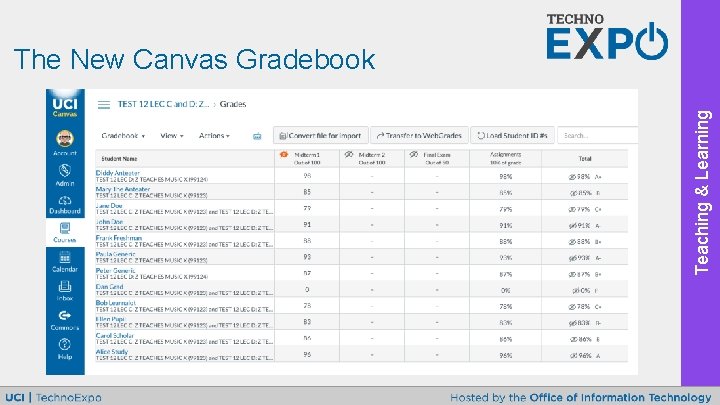The width and height of the screenshot is (720, 405).
Task: Select Alice Study's Midterm 1 score 96
Action: click(307, 355)
